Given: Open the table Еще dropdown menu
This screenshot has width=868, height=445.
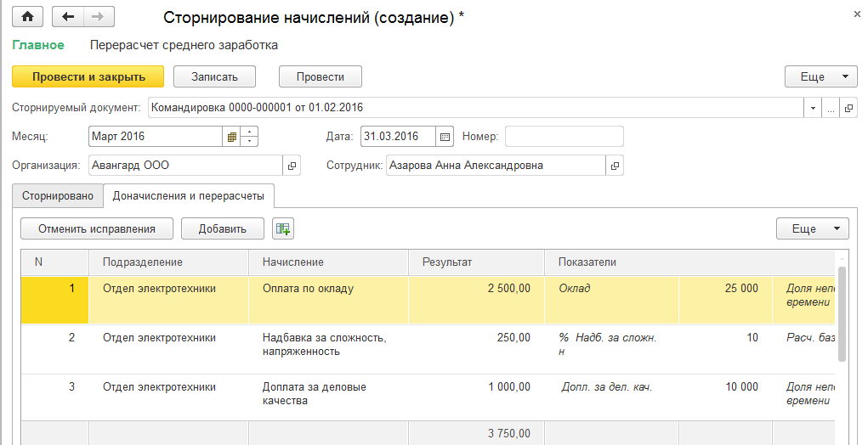Looking at the screenshot, I should [811, 228].
